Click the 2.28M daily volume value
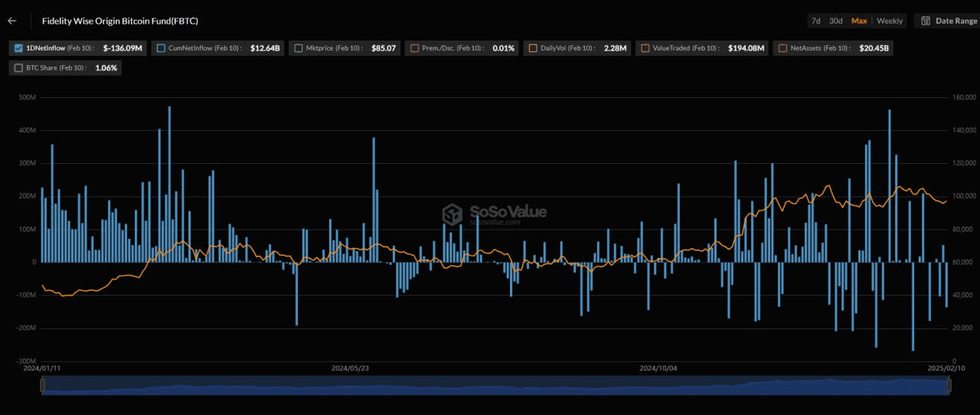The width and height of the screenshot is (980, 415). click(x=616, y=48)
